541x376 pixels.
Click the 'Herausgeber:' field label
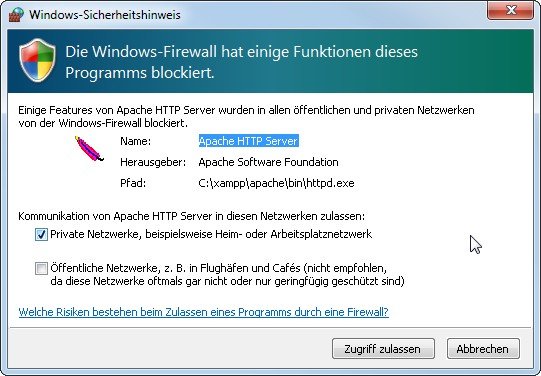click(x=153, y=162)
